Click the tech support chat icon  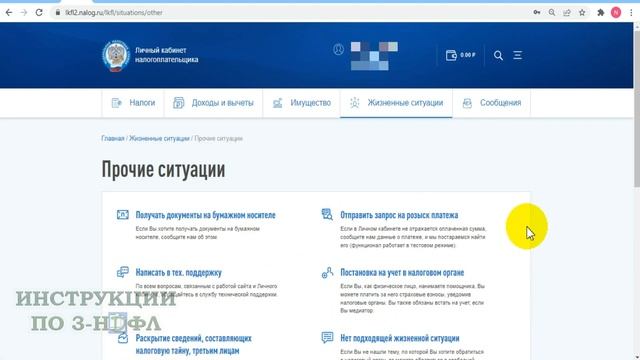point(123,272)
